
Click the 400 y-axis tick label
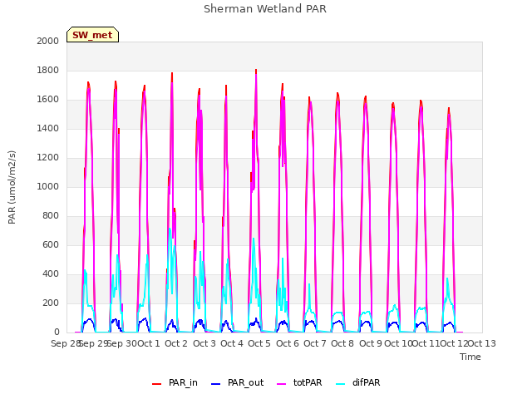click(51, 273)
